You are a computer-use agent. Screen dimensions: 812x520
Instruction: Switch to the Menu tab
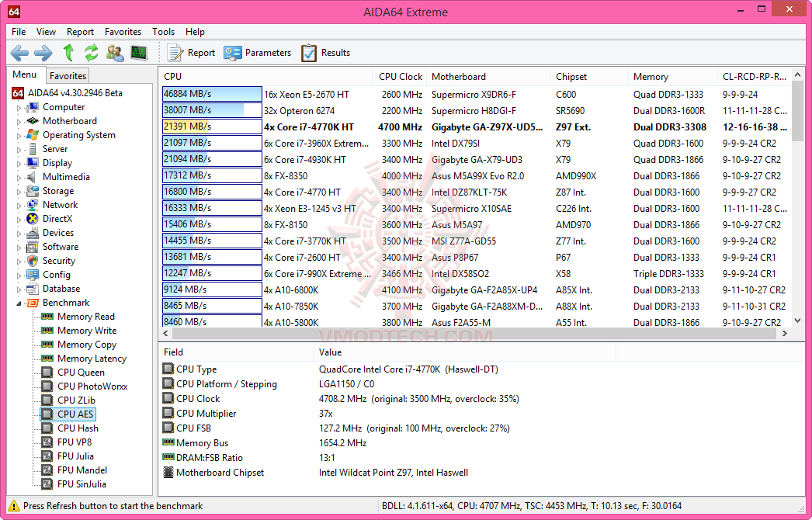coord(25,75)
